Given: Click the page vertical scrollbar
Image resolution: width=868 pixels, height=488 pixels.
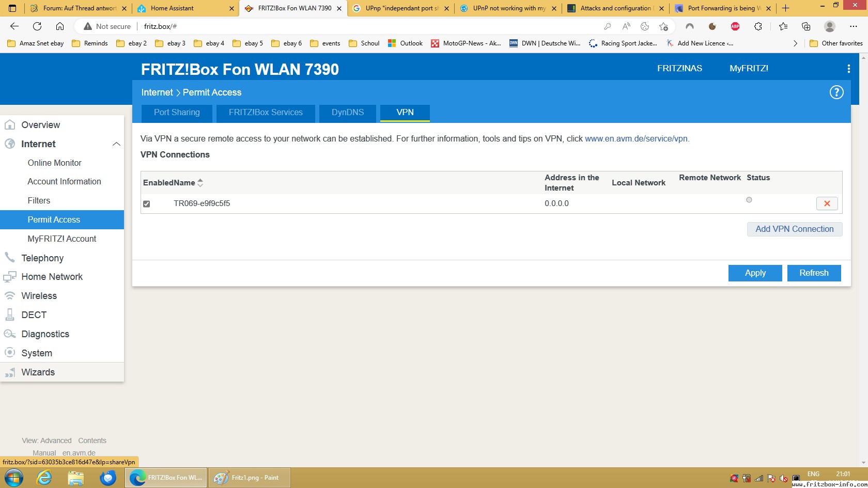Looking at the screenshot, I should tap(863, 260).
